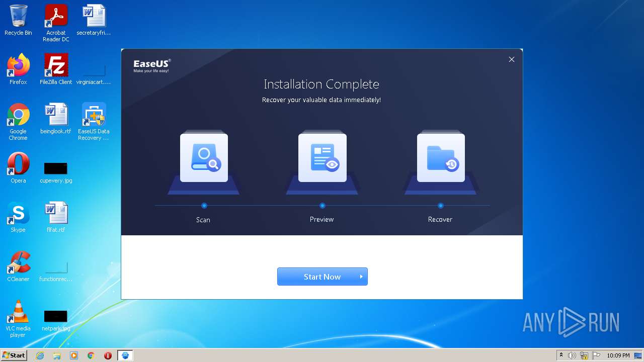Click the "Preview" step label
The width and height of the screenshot is (644, 362).
coord(322,219)
